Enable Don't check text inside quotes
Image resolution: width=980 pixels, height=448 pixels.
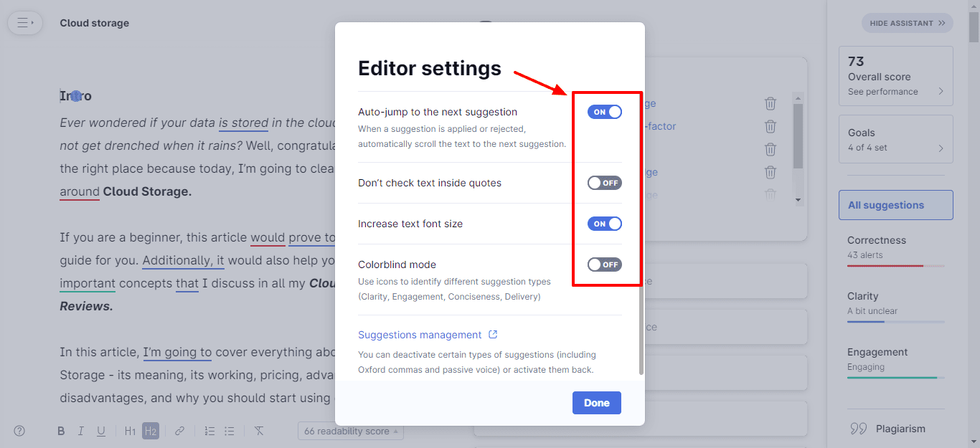604,183
